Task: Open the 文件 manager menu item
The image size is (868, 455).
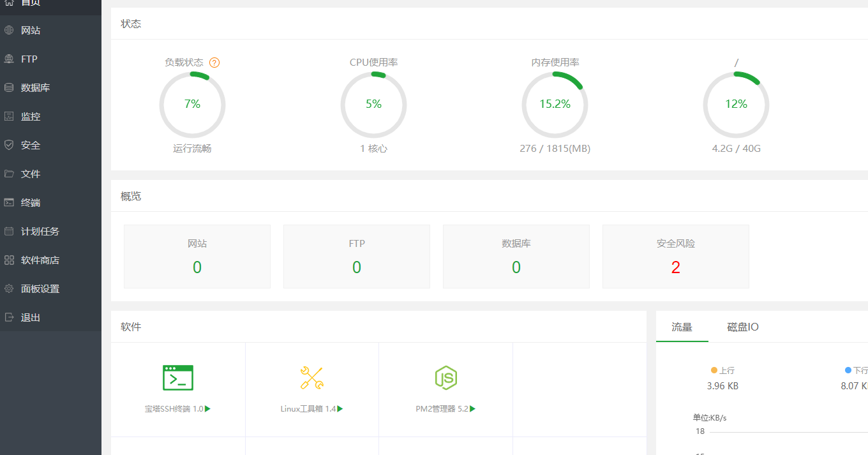Action: click(x=50, y=174)
